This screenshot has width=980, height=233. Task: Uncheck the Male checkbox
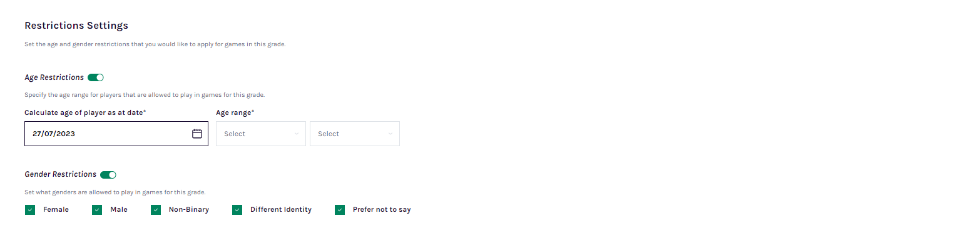[x=97, y=210]
